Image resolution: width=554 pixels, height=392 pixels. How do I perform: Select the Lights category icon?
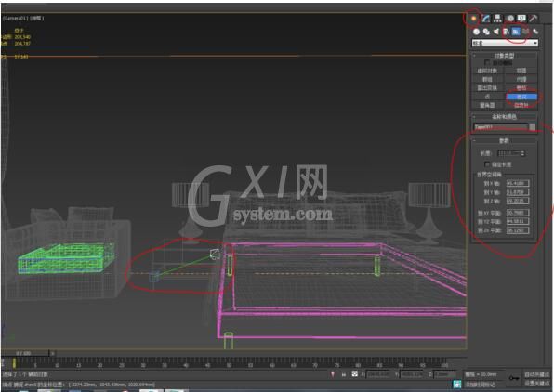(496, 32)
